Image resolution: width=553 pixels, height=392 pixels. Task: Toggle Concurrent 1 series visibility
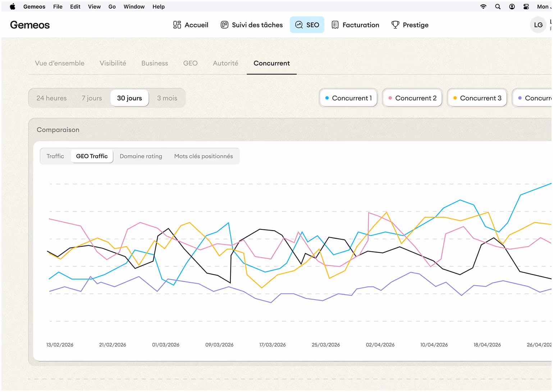348,98
